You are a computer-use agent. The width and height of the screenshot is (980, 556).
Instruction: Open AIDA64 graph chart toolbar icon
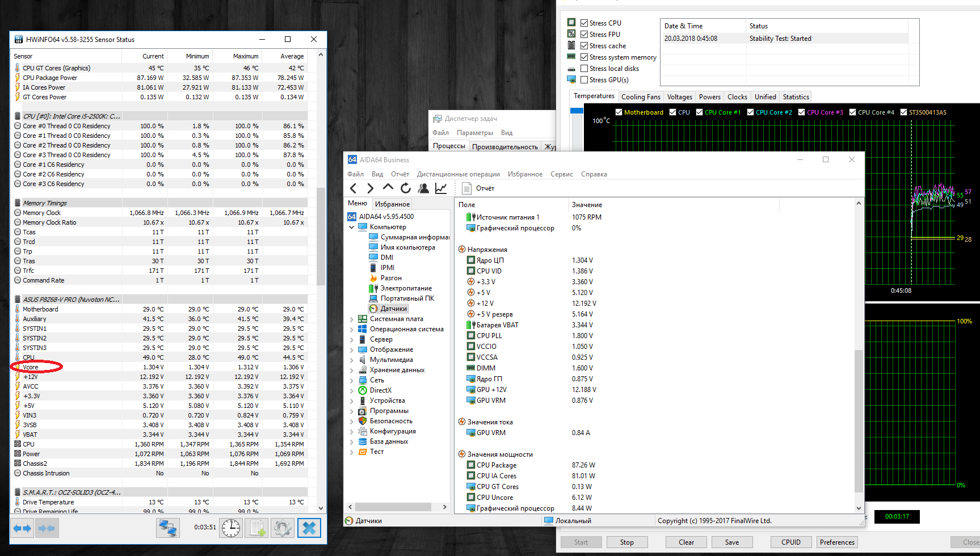441,188
